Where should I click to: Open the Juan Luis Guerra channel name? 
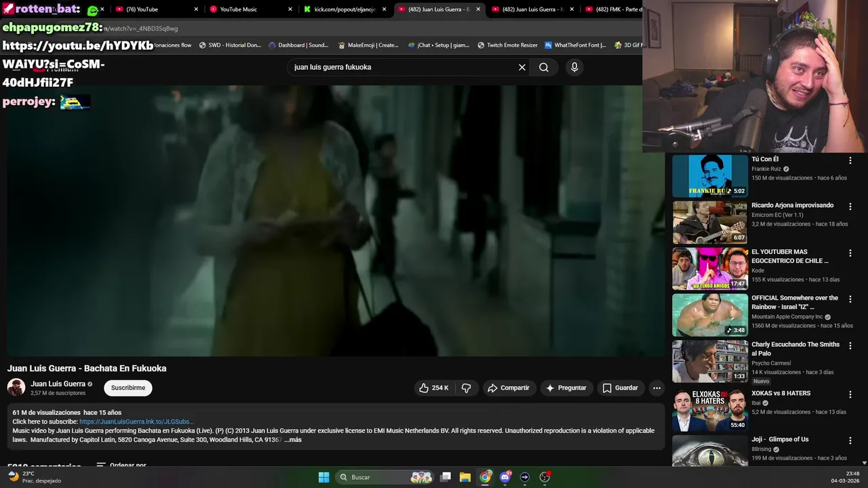[58, 384]
